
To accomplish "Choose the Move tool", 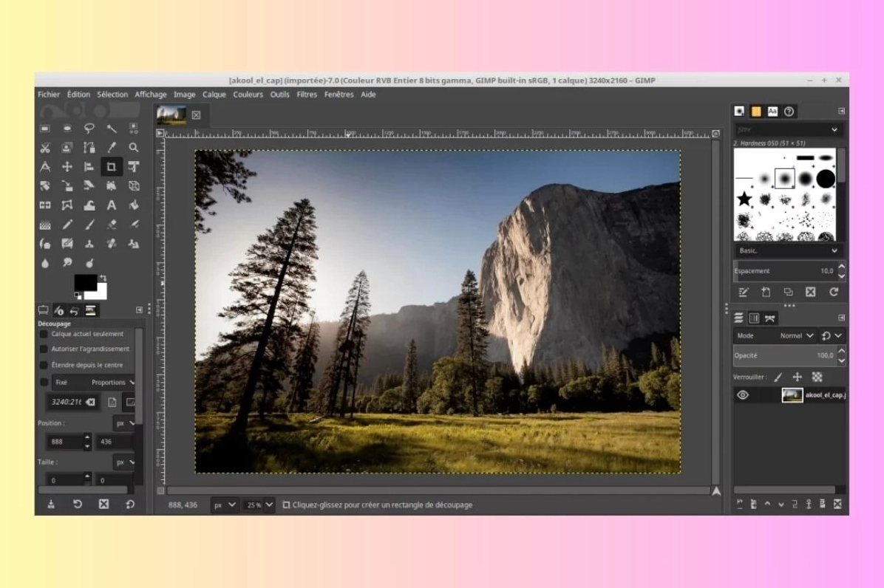I will click(67, 166).
